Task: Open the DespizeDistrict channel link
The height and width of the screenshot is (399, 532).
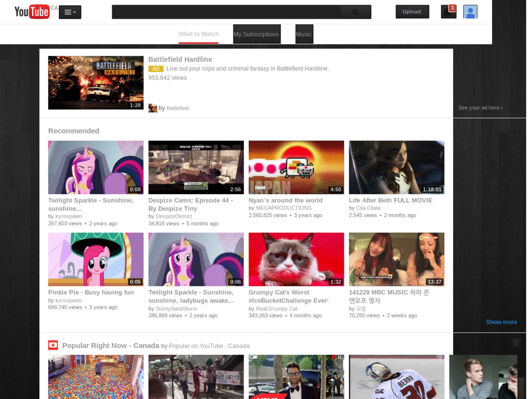Action: tap(174, 216)
